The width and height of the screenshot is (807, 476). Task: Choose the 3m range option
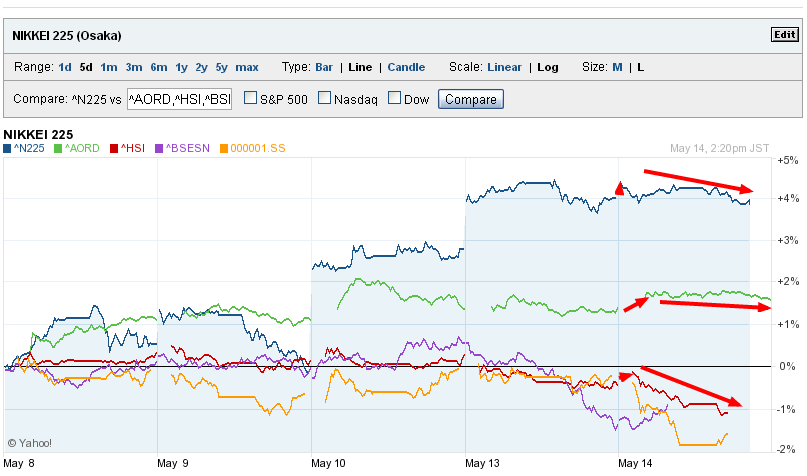click(x=134, y=68)
